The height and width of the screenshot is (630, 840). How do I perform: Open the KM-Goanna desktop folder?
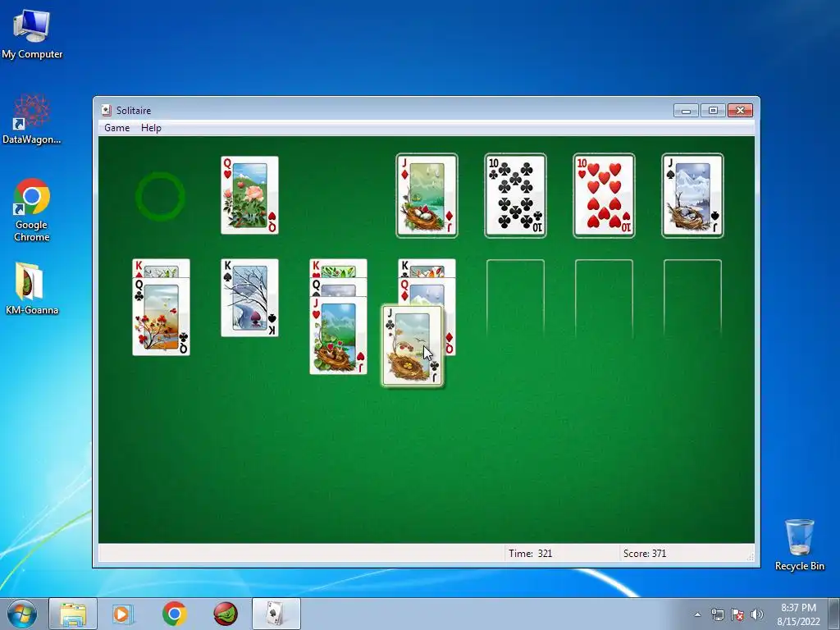32,288
